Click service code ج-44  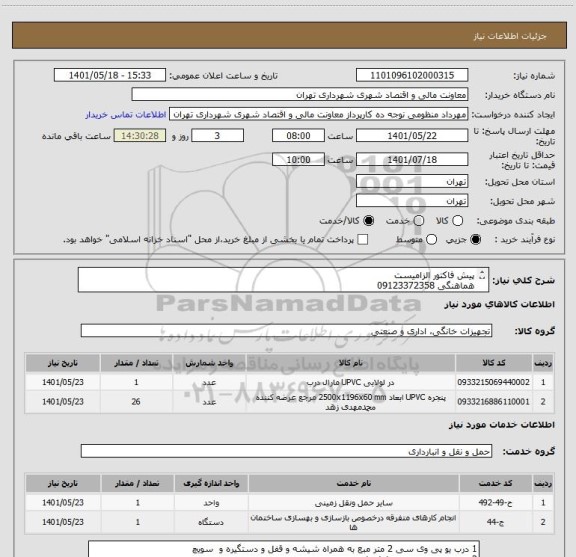[495, 522]
